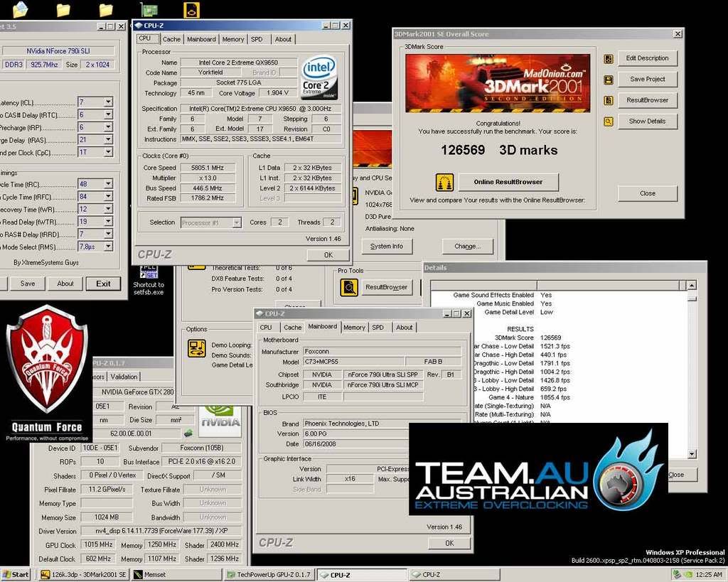Open the CpC command per clock dropdown
This screenshot has width=728, height=582.
click(108, 152)
